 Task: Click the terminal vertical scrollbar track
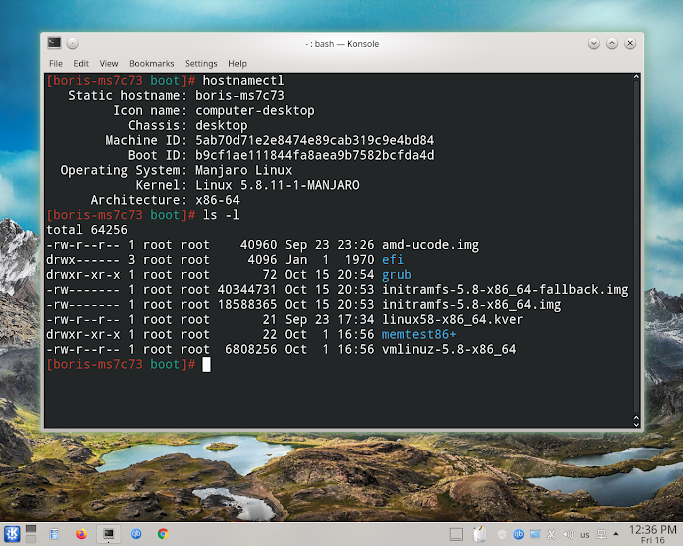[x=636, y=246]
